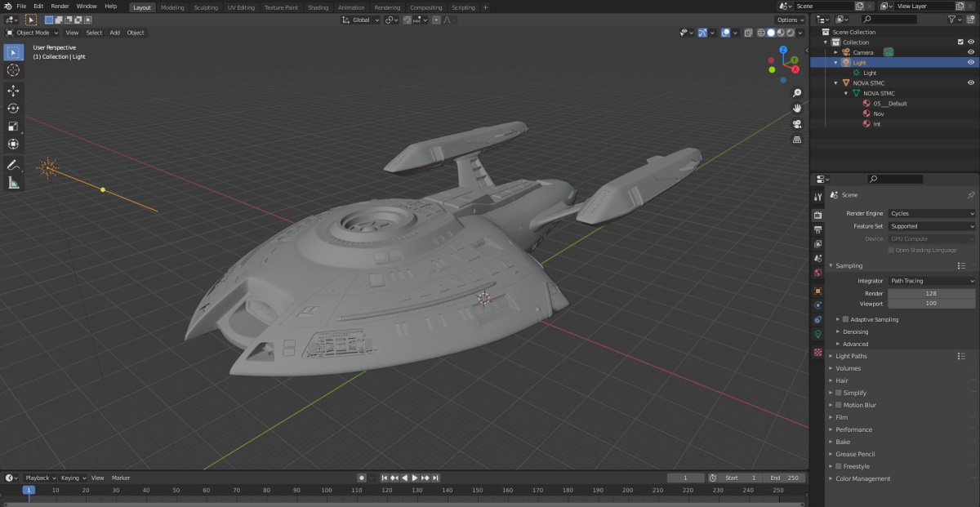Select the Select Box tool
This screenshot has width=980, height=507.
tap(13, 52)
